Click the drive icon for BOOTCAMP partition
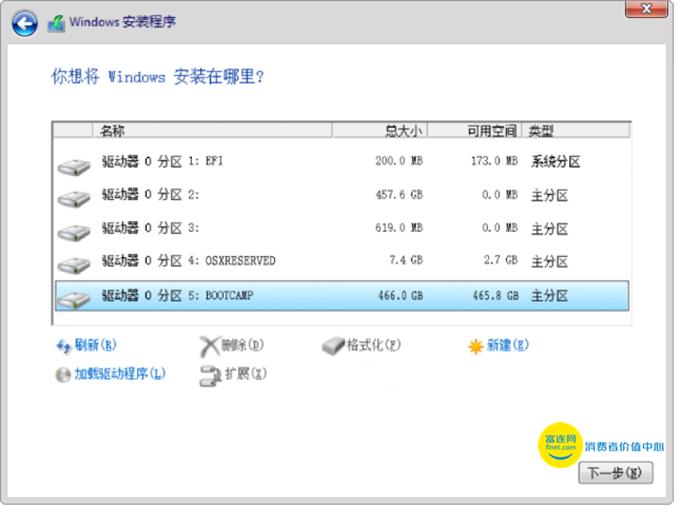The image size is (675, 506). click(74, 299)
